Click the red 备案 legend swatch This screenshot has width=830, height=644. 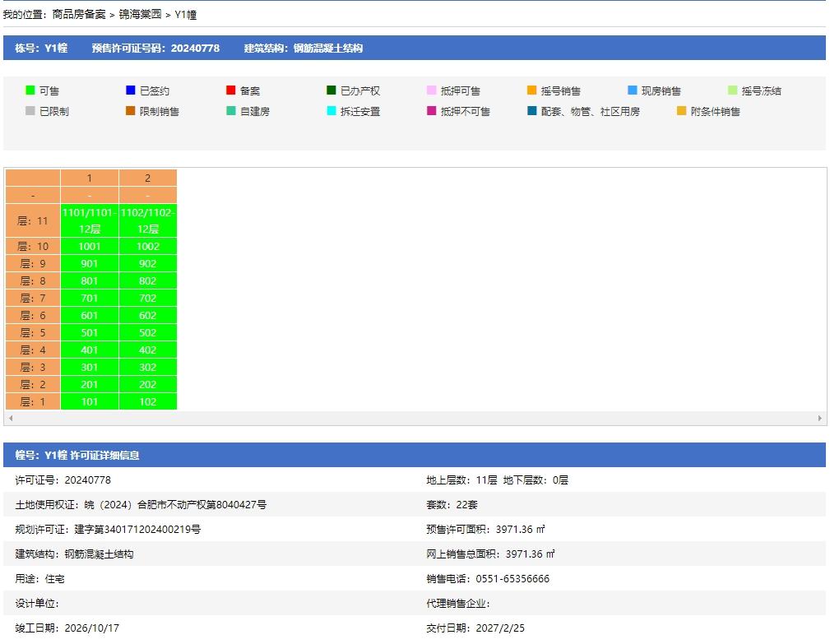pos(230,90)
